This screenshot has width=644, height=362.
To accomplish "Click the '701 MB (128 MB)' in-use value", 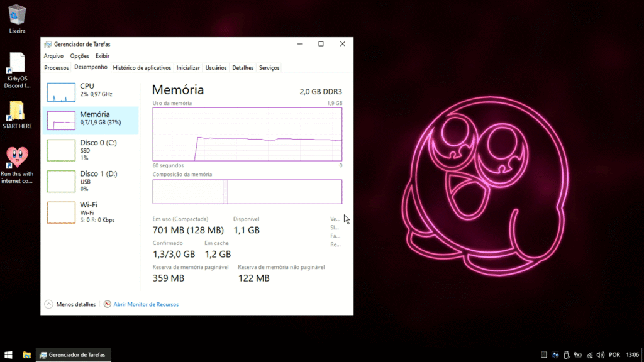I will tap(188, 230).
